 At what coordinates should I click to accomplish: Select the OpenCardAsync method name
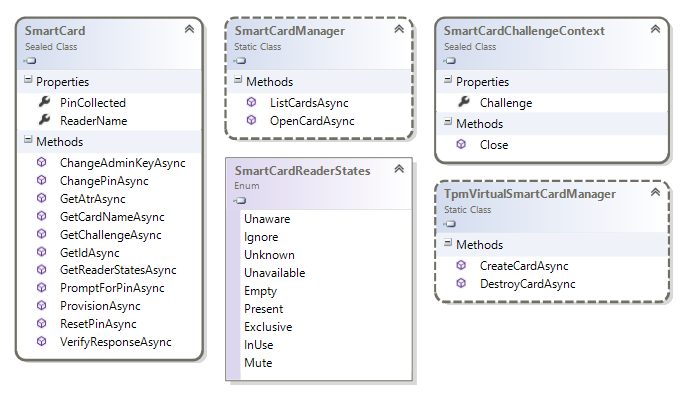[x=312, y=121]
